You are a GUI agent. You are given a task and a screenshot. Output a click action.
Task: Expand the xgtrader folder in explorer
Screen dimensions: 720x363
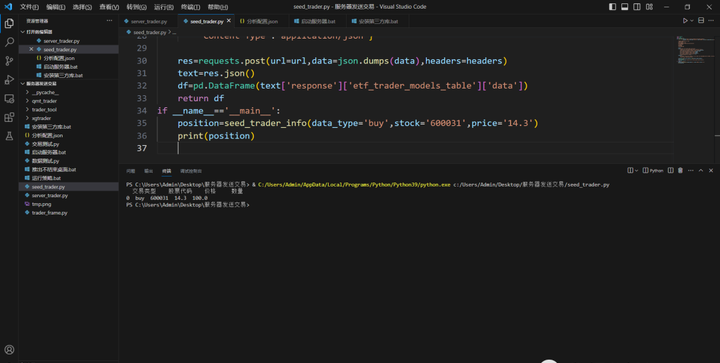[41, 118]
